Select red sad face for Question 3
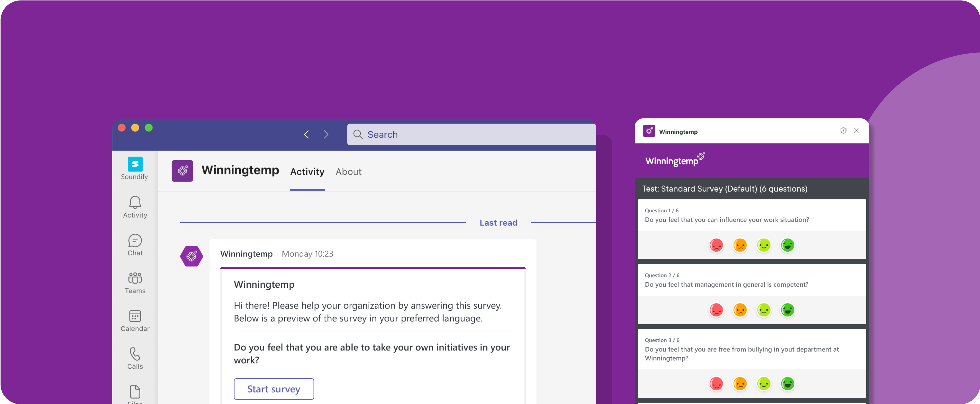Image resolution: width=980 pixels, height=404 pixels. [x=716, y=383]
